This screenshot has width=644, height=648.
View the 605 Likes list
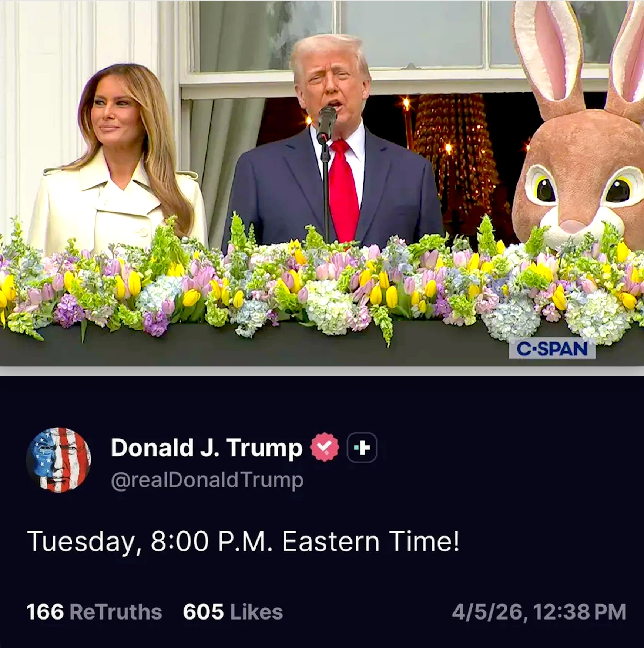pos(233,612)
